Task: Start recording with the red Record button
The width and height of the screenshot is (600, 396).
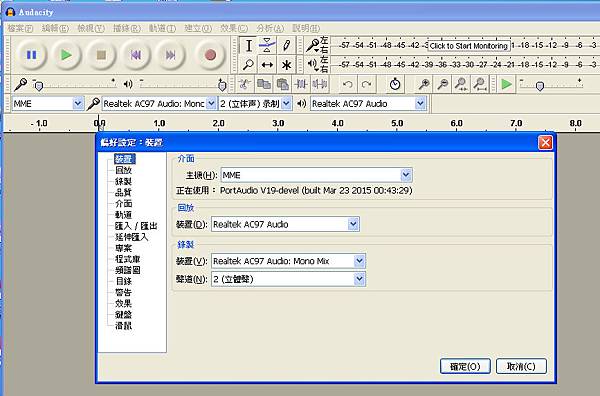Action: coord(210,55)
